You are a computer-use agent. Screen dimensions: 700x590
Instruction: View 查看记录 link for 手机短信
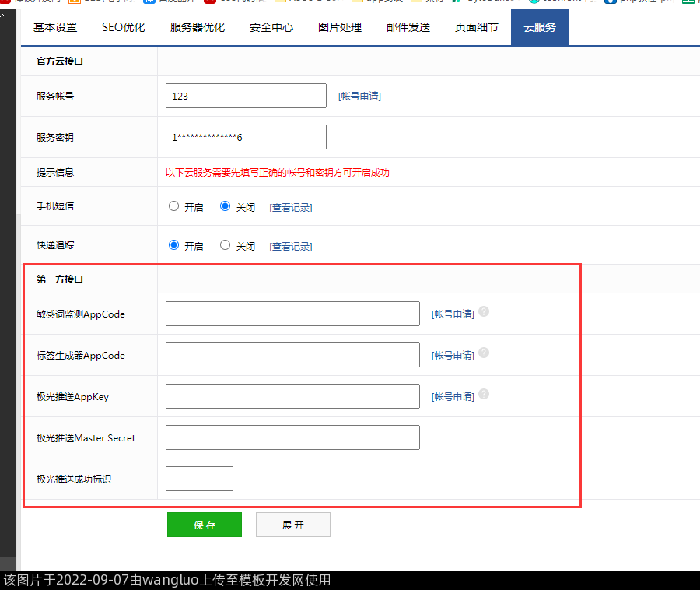(291, 208)
